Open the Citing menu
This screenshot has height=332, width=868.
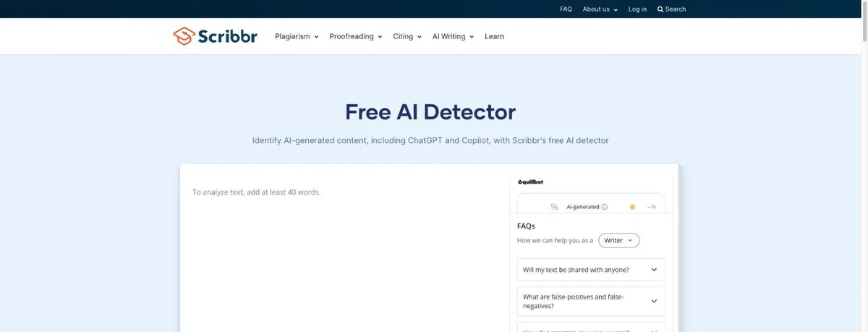[407, 36]
